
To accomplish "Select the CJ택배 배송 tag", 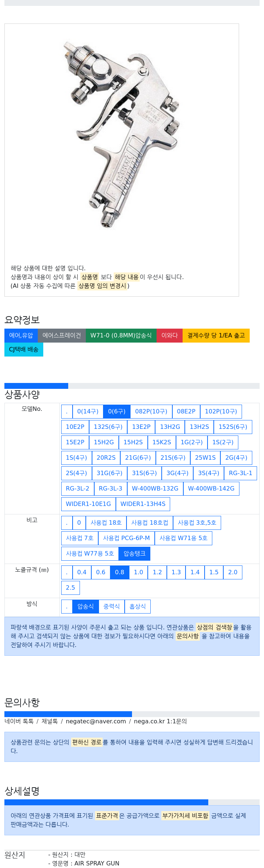I will [24, 350].
